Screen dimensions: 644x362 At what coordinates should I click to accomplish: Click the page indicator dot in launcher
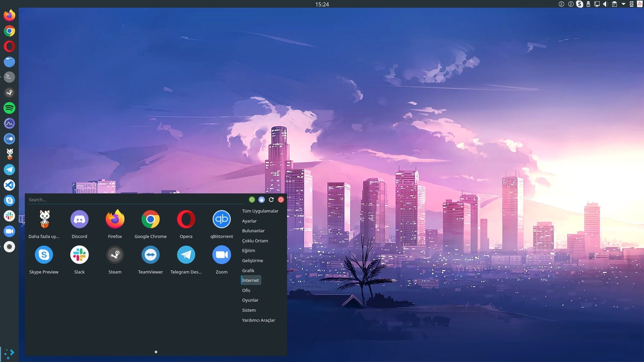tap(156, 352)
